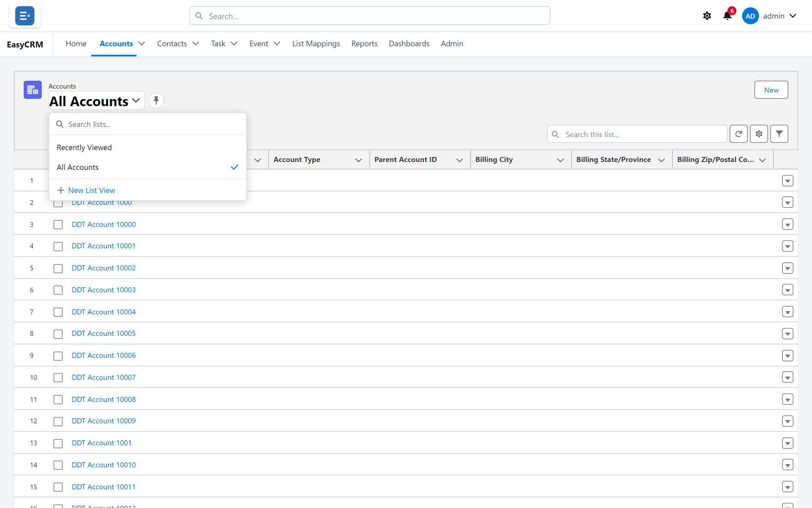Open the setup gear icon in header
812x508 pixels.
point(707,16)
